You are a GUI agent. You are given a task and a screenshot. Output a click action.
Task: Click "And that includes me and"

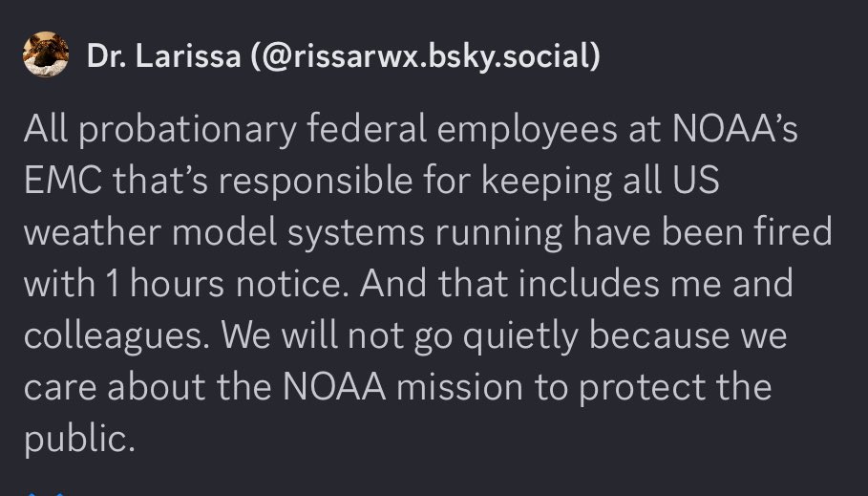[x=576, y=283]
